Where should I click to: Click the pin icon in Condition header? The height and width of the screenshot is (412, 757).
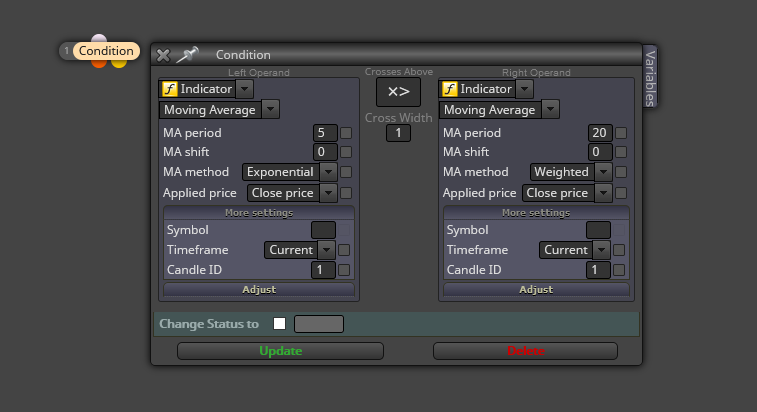pos(187,55)
